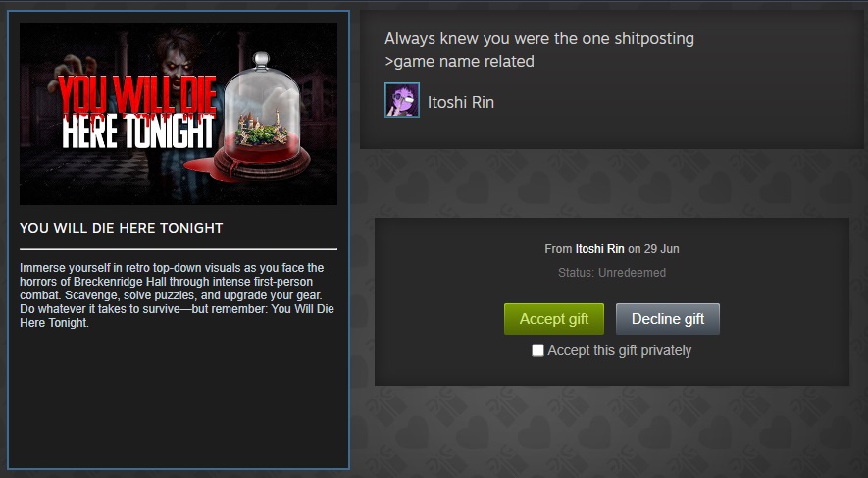Click the "Always knew you were" gift message
868x478 pixels.
[539, 39]
